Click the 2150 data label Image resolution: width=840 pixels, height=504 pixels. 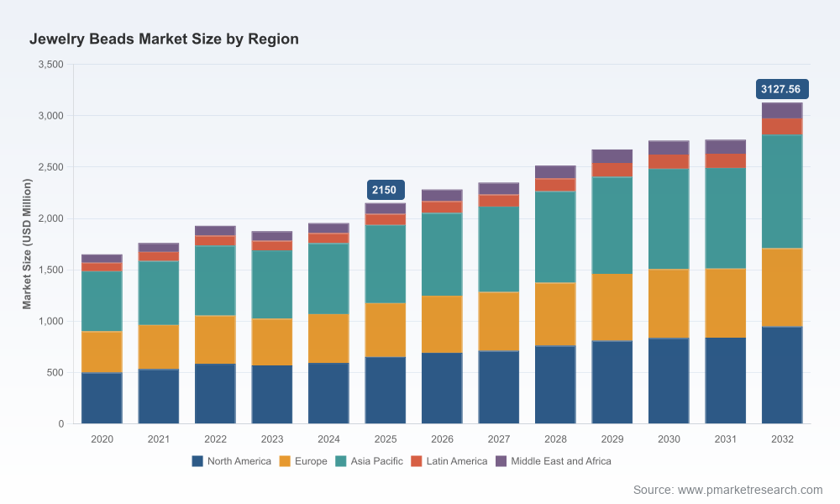pyautogui.click(x=386, y=190)
